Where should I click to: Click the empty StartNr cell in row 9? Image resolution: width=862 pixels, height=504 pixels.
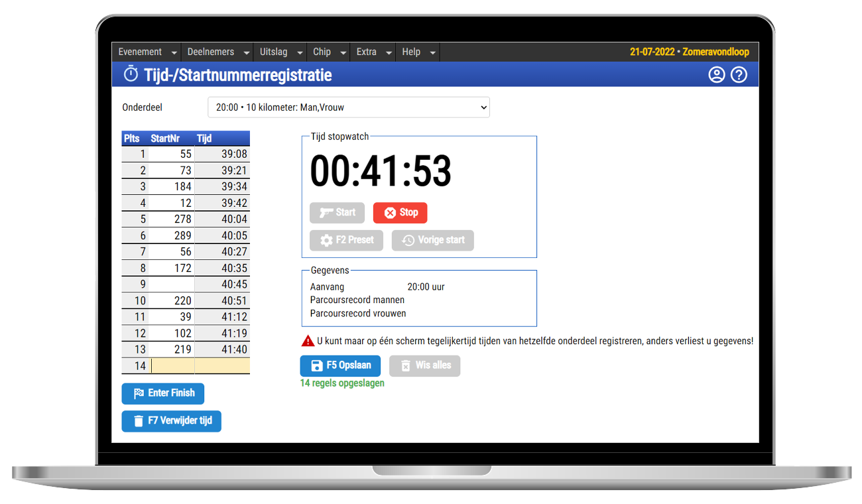[x=172, y=284]
